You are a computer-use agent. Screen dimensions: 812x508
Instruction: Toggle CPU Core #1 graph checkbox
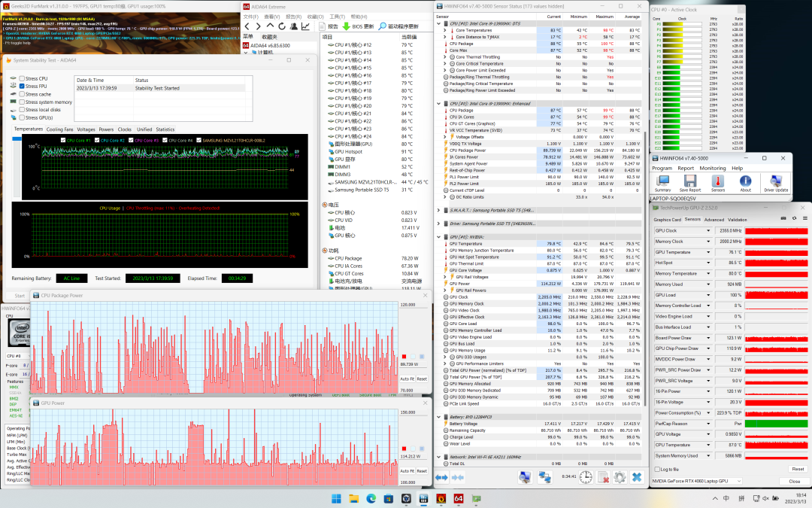[x=63, y=141]
